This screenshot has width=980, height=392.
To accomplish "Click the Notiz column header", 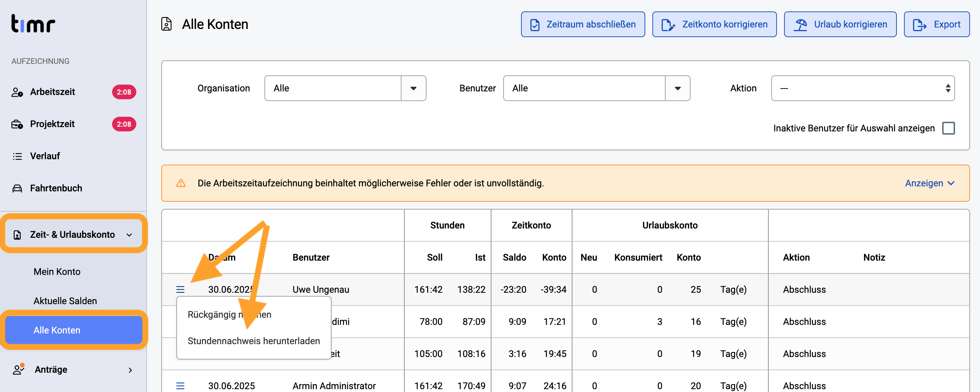I will (x=874, y=258).
